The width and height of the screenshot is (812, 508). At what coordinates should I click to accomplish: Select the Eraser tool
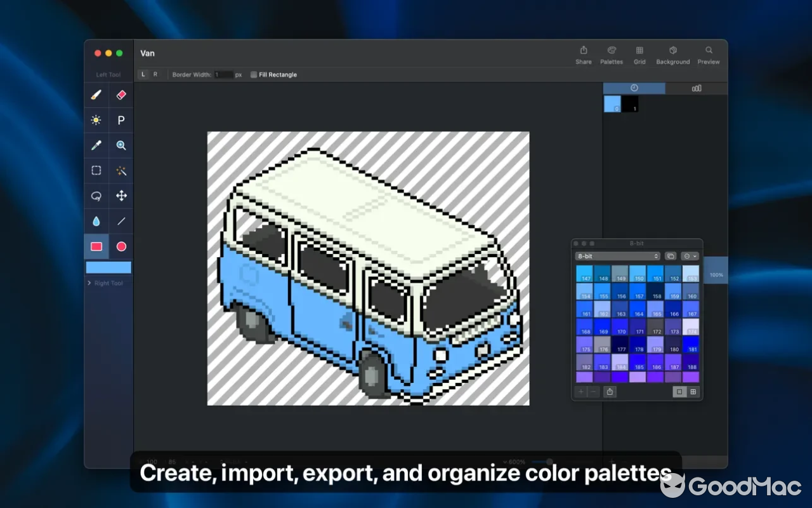121,95
